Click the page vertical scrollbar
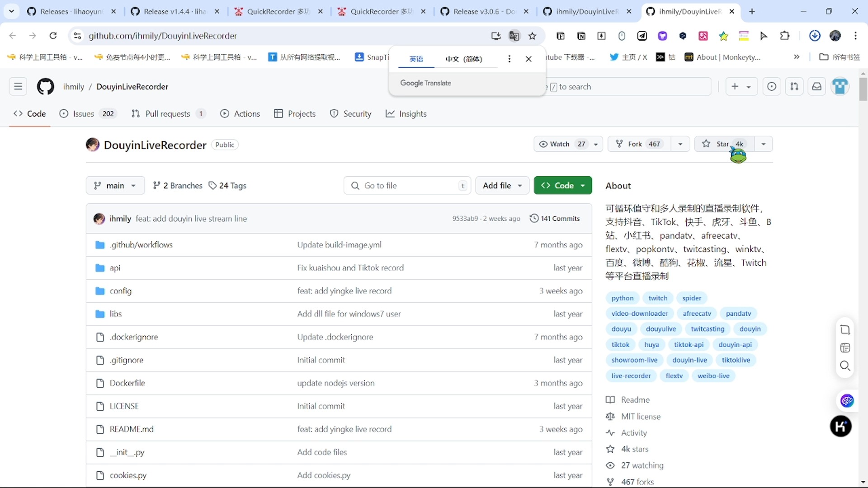The image size is (868, 488). click(863, 89)
